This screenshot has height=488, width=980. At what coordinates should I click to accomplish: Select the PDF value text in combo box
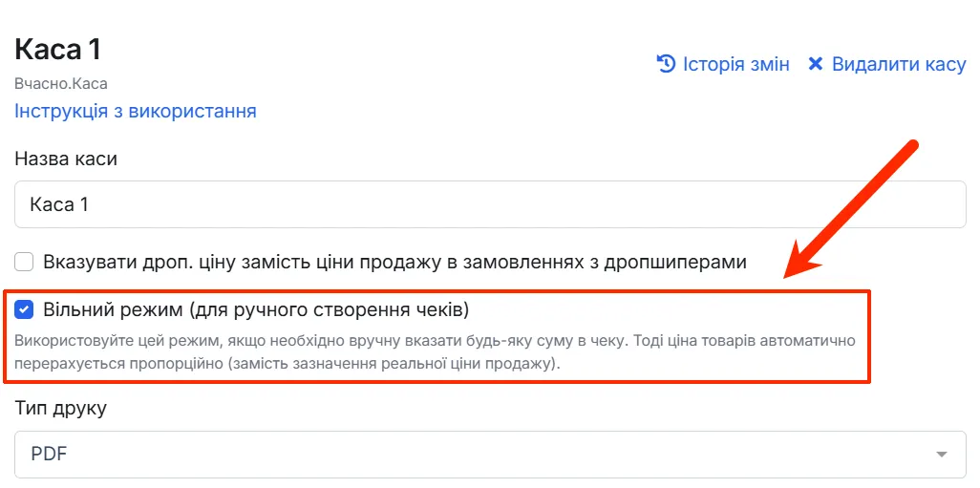pyautogui.click(x=49, y=455)
